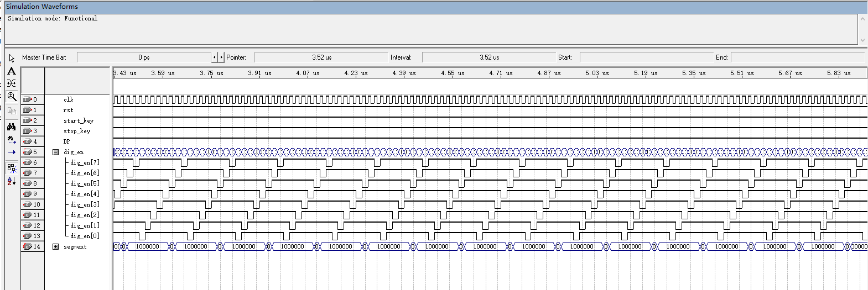Image resolution: width=868 pixels, height=290 pixels.
Task: Select the dig_en[5] signal
Action: [85, 183]
